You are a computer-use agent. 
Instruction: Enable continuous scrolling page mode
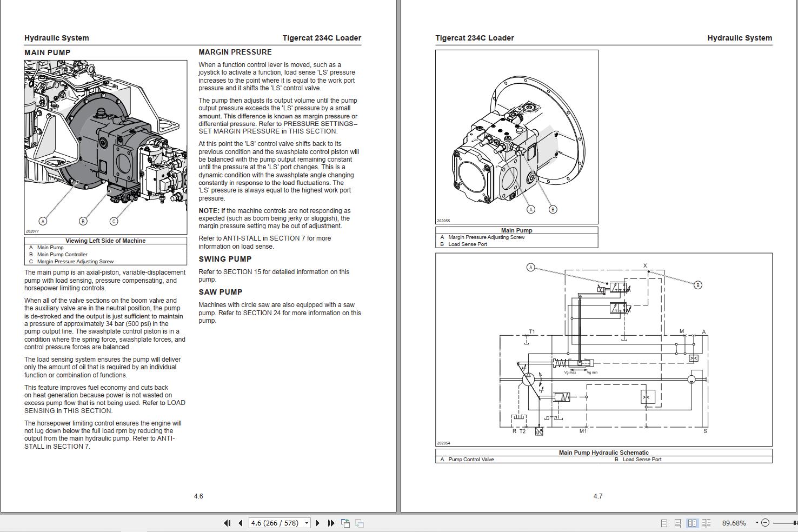point(679,523)
